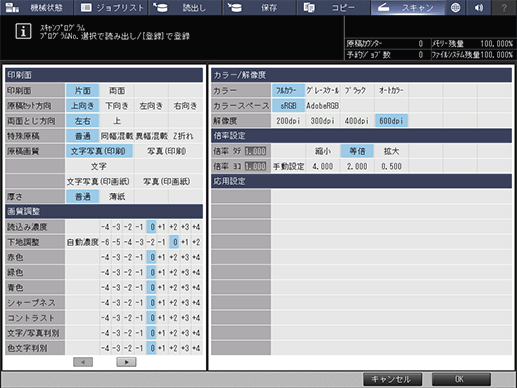This screenshot has width=517, height=388.
Task: Set original direction to 上向き
Action: [82, 106]
